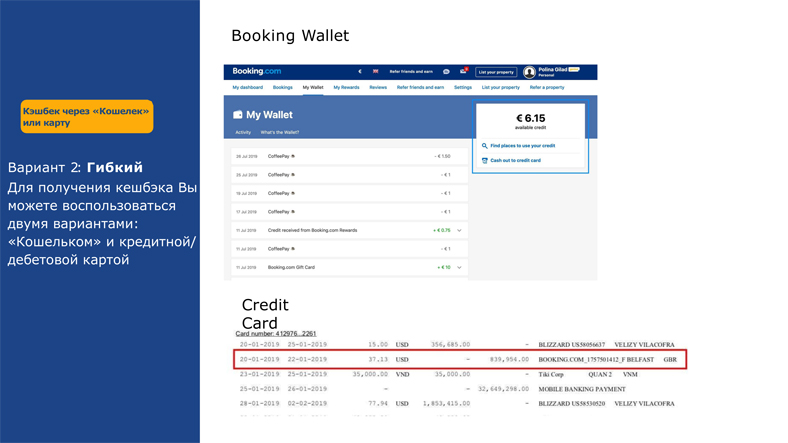Screen dimensions: 788x443
Task: Click the - € 1.50 amount
Action: pos(442,156)
